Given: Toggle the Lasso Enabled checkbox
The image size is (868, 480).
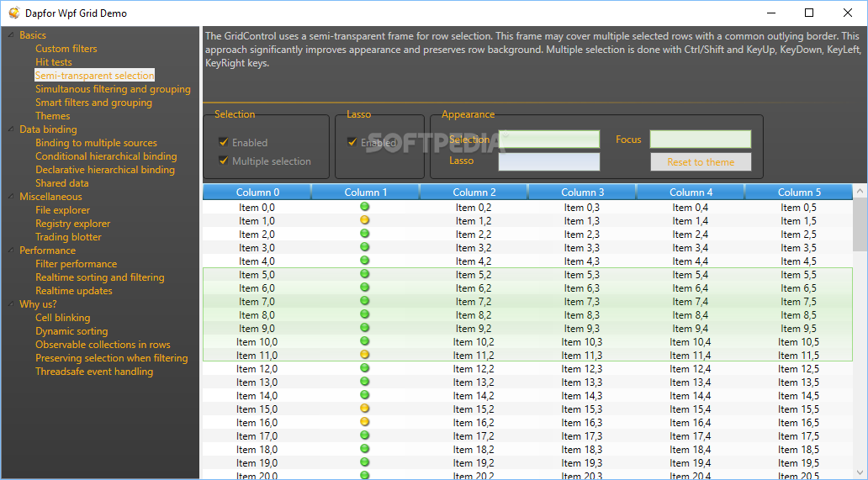Looking at the screenshot, I should coord(352,142).
